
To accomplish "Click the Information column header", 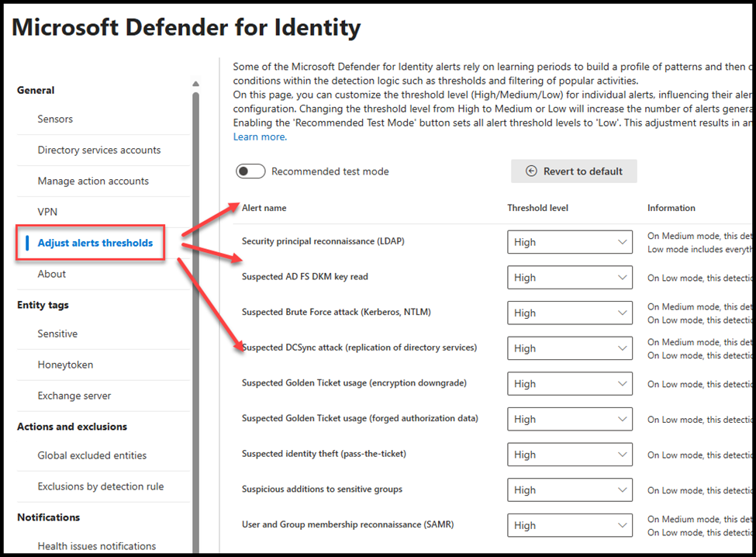I will click(671, 208).
